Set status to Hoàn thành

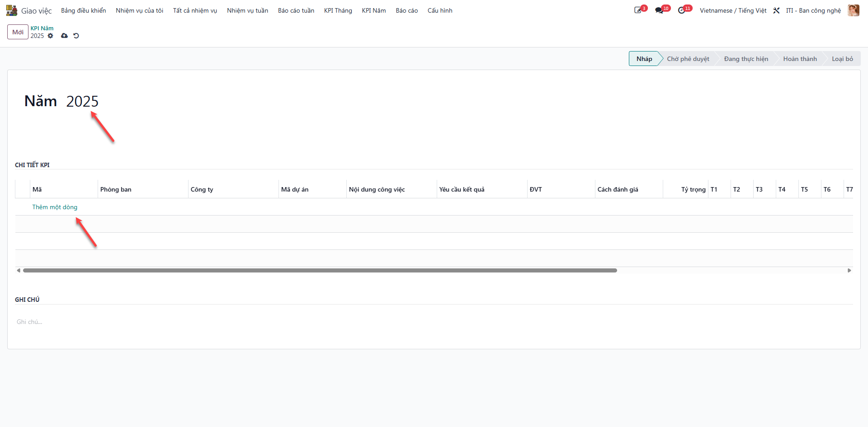click(x=800, y=59)
